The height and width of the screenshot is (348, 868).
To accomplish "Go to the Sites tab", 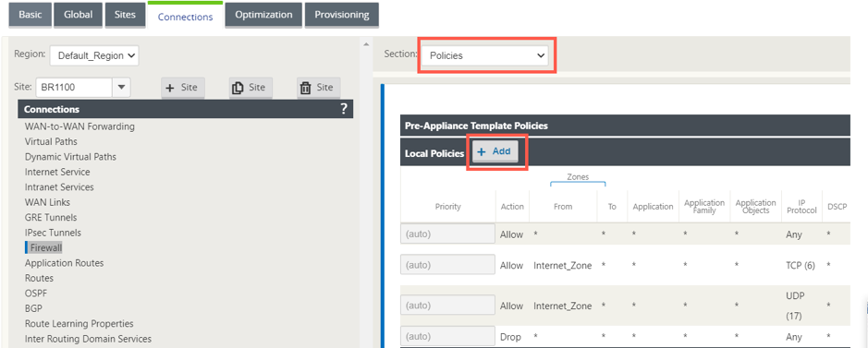I will coord(125,15).
